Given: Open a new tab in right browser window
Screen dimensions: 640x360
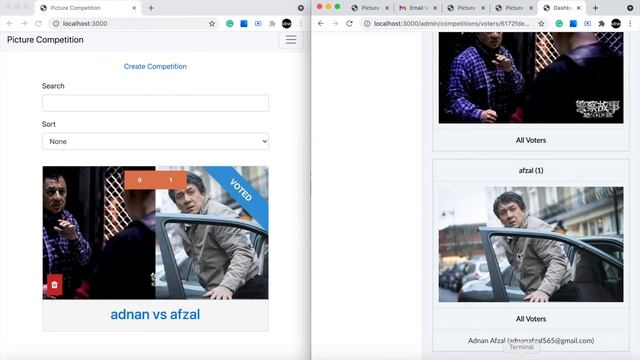Looking at the screenshot, I should [x=595, y=8].
